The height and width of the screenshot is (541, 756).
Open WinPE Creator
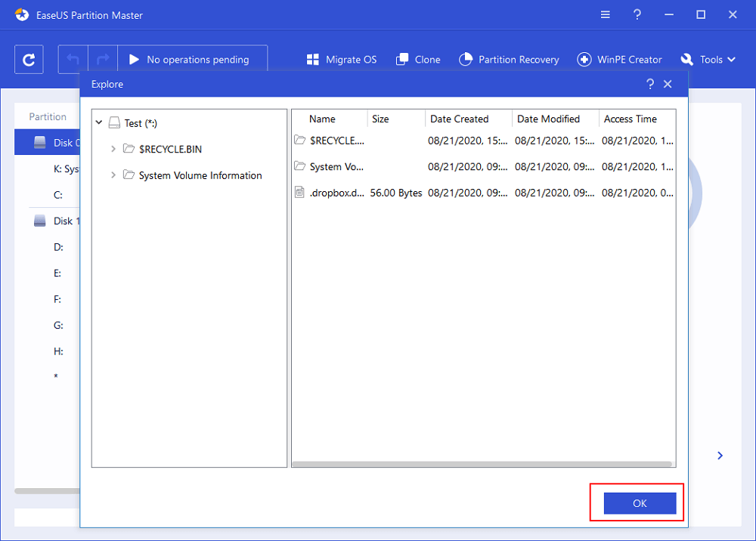[620, 60]
